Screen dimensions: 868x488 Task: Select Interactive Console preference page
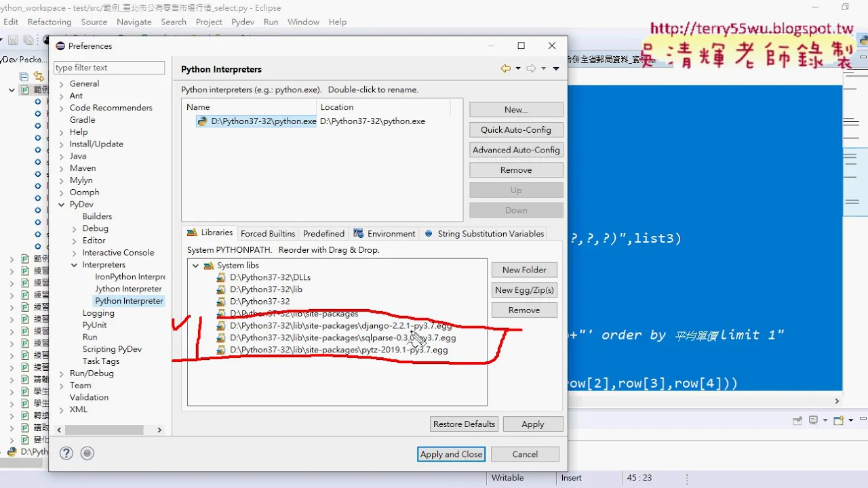pos(118,253)
